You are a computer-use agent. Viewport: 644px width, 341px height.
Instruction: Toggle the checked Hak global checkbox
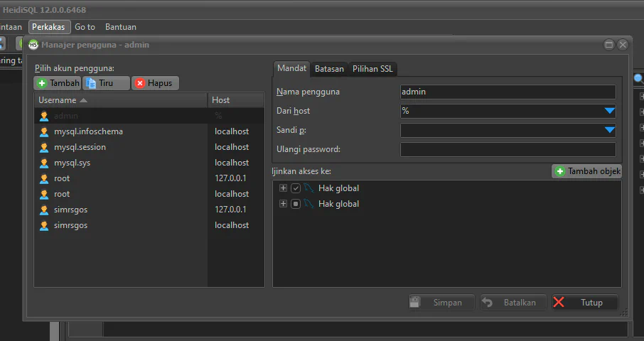pyautogui.click(x=296, y=188)
